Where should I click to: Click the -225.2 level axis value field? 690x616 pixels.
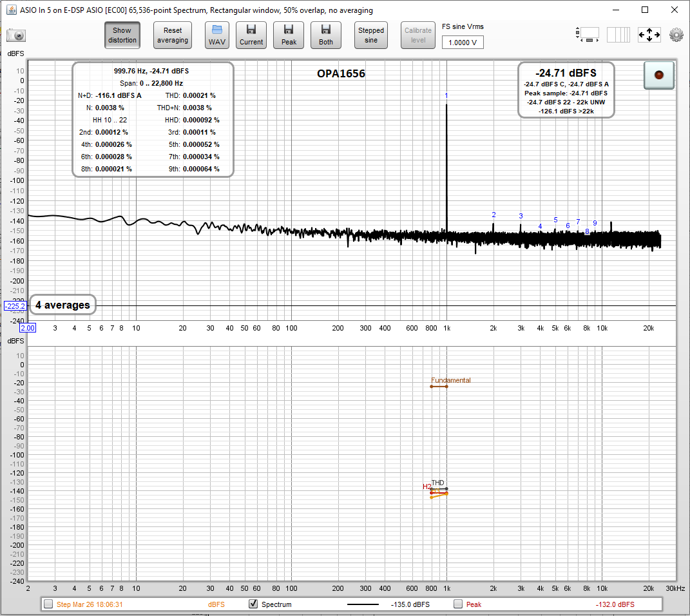(15, 306)
